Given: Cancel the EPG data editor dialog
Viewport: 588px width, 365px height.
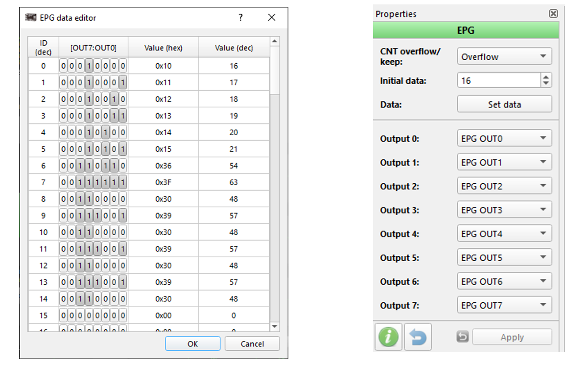Looking at the screenshot, I should click(252, 344).
